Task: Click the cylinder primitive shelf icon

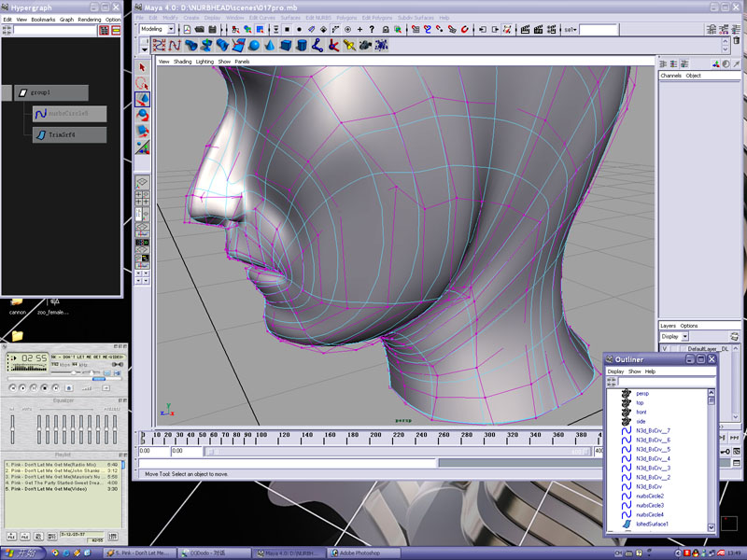Action: point(302,46)
